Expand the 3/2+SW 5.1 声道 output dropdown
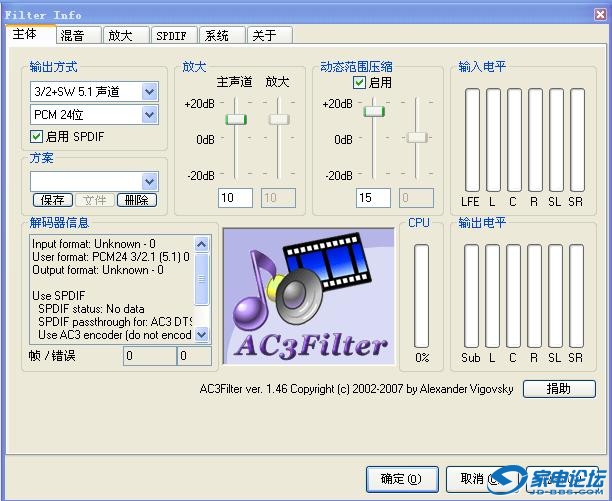 coord(149,92)
